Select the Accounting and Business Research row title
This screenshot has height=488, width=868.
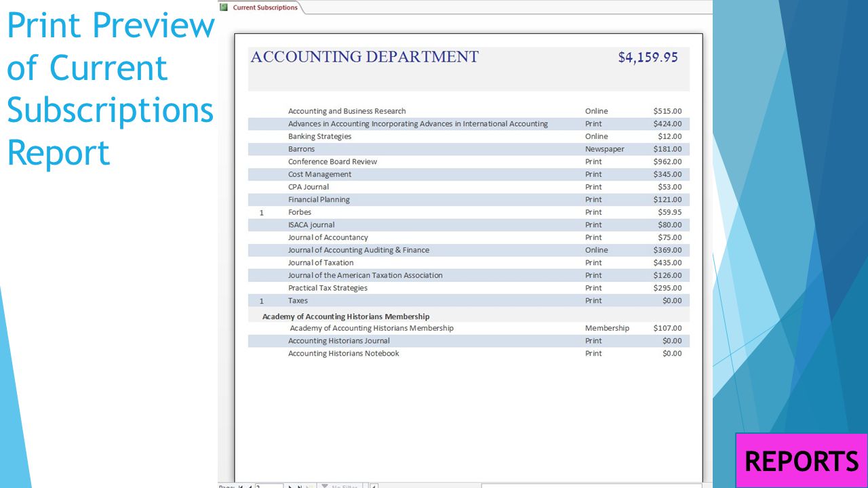347,111
